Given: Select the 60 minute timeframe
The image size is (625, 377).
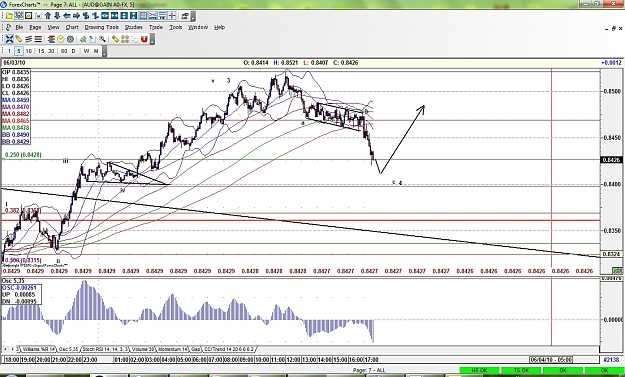Looking at the screenshot, I should tap(64, 51).
